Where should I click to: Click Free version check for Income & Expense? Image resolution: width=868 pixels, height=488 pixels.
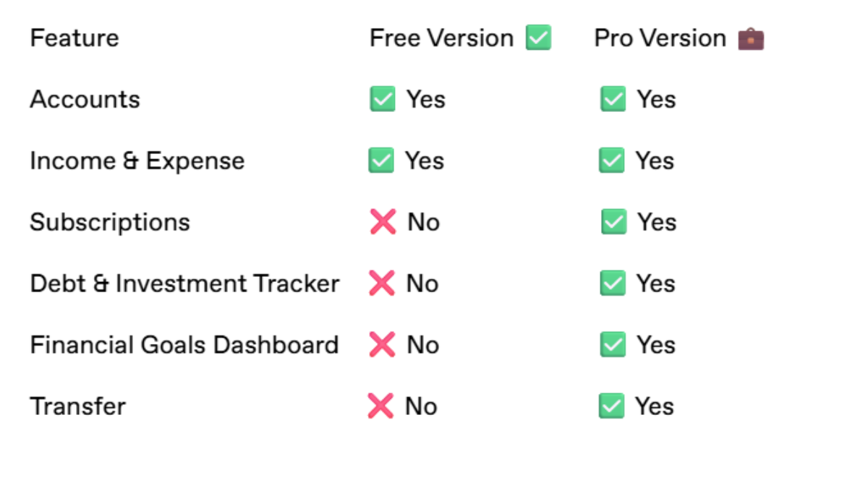pos(381,160)
